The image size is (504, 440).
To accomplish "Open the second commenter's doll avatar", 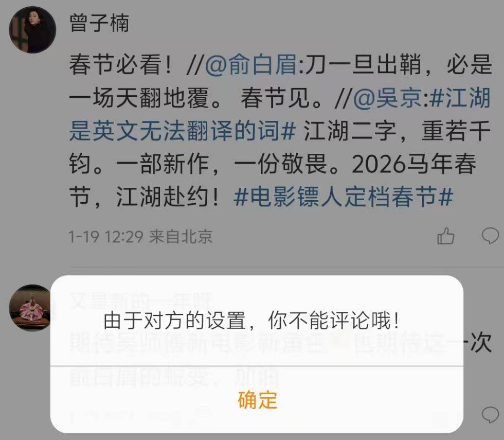I will [30, 308].
